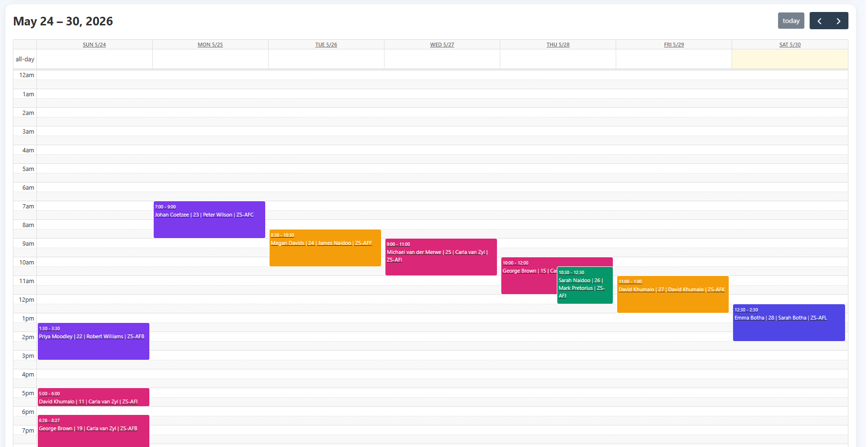
Task: Open Johan Coetzee 7:00 - 9:00 booking
Action: coord(209,219)
